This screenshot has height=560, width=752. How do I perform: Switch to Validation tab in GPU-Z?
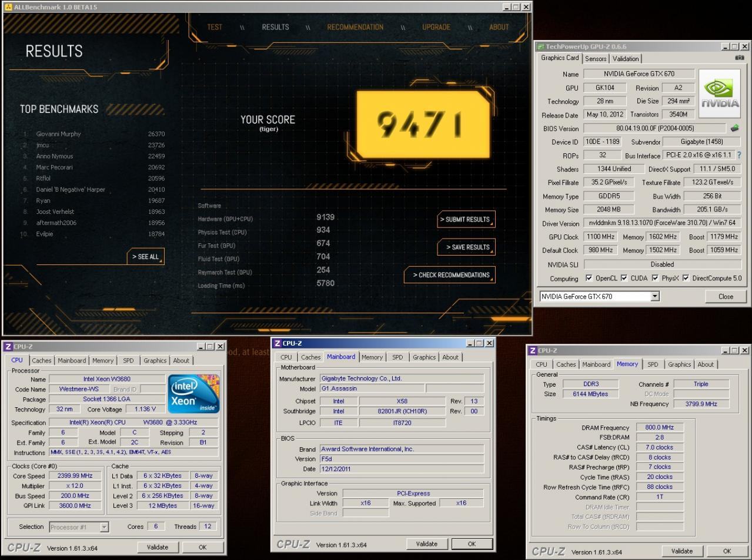point(626,59)
